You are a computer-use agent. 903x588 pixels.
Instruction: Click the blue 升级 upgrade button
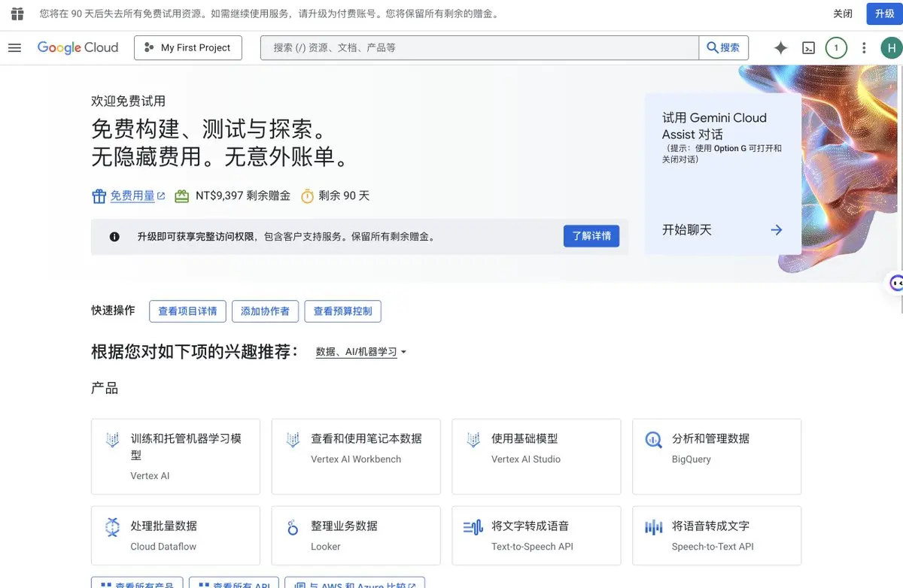885,14
